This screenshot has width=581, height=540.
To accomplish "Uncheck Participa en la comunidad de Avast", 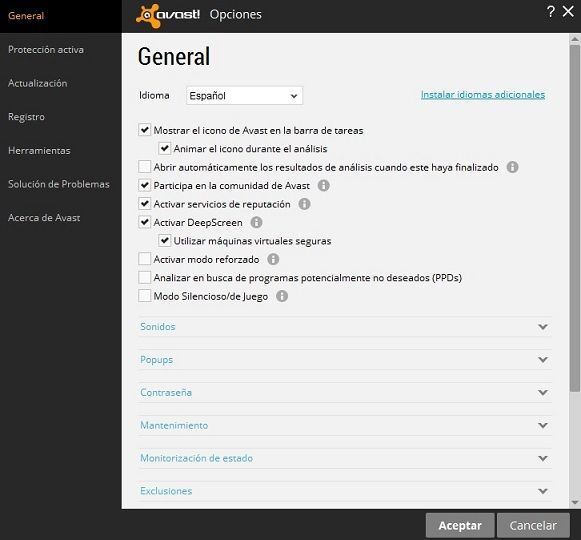I will point(145,185).
